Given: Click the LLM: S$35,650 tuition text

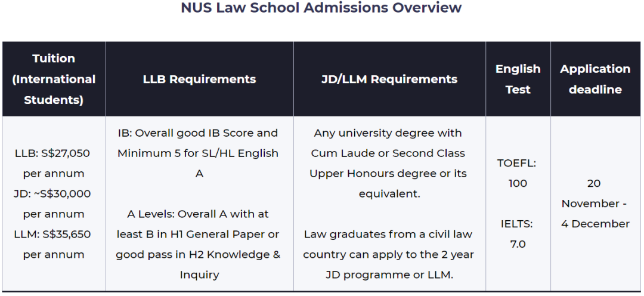Looking at the screenshot, I should tap(52, 235).
